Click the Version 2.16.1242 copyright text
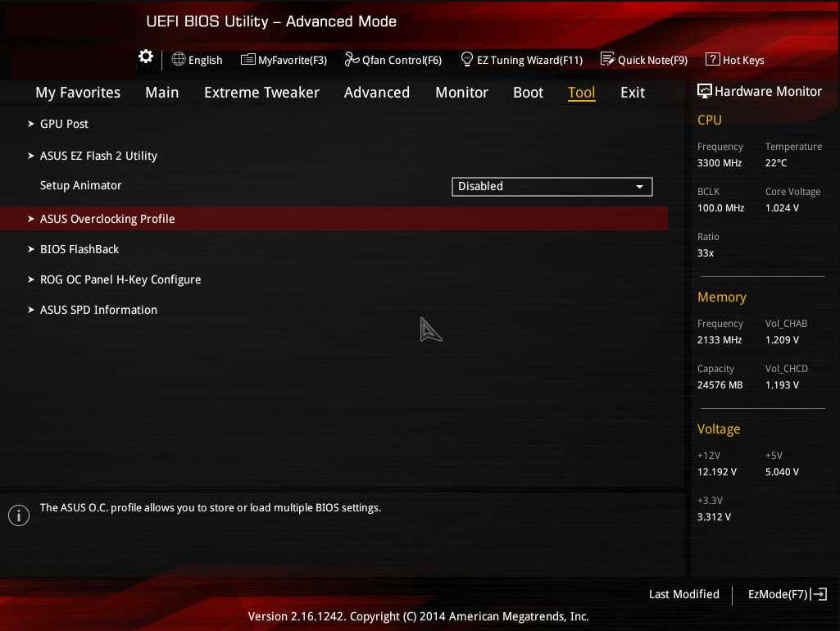 pos(419,616)
